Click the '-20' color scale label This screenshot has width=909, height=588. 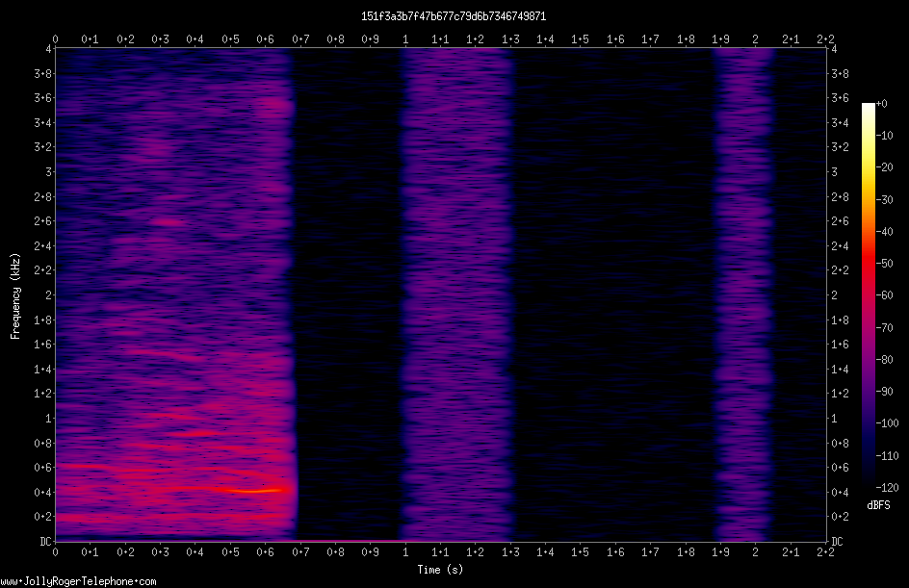point(885,167)
